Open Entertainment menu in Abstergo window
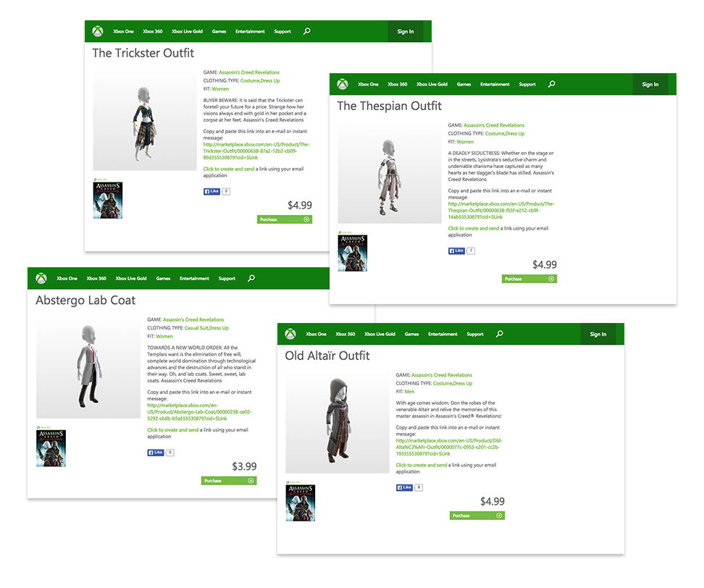The image size is (704, 588). click(x=194, y=278)
